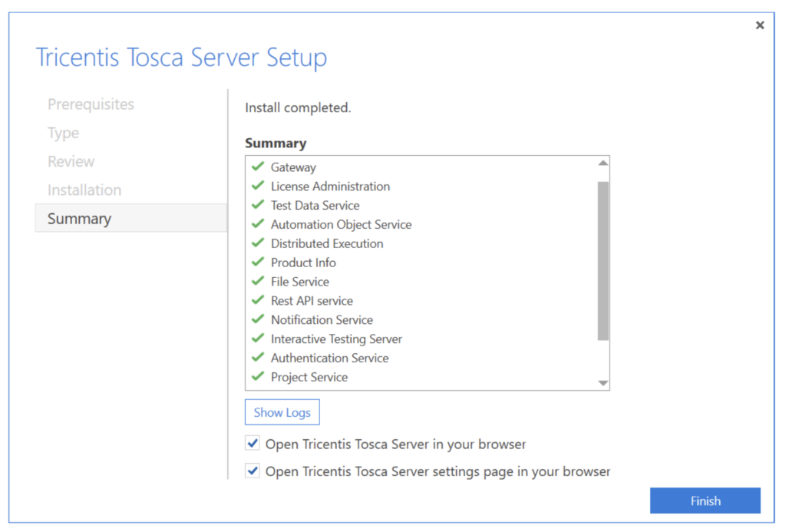Select the Test Data Service entry text
Viewport: 786px width, 532px height.
315,206
